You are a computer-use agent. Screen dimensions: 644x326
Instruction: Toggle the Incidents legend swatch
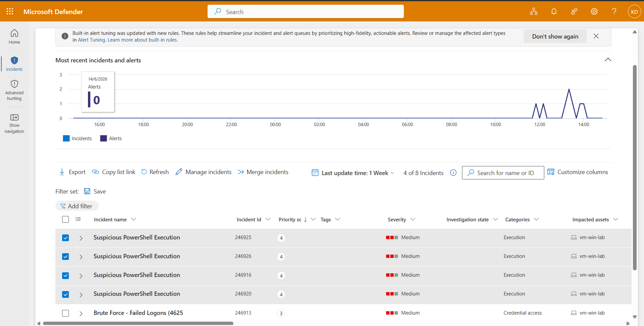click(66, 139)
